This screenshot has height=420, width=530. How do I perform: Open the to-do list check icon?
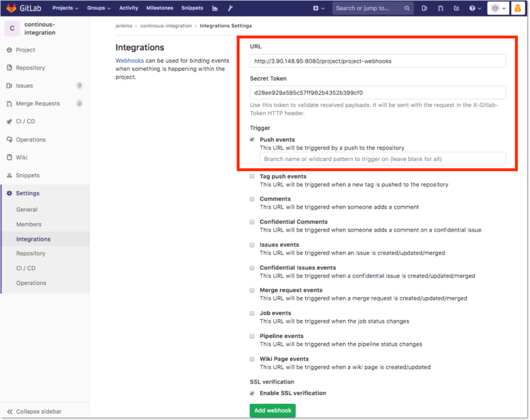click(x=457, y=8)
